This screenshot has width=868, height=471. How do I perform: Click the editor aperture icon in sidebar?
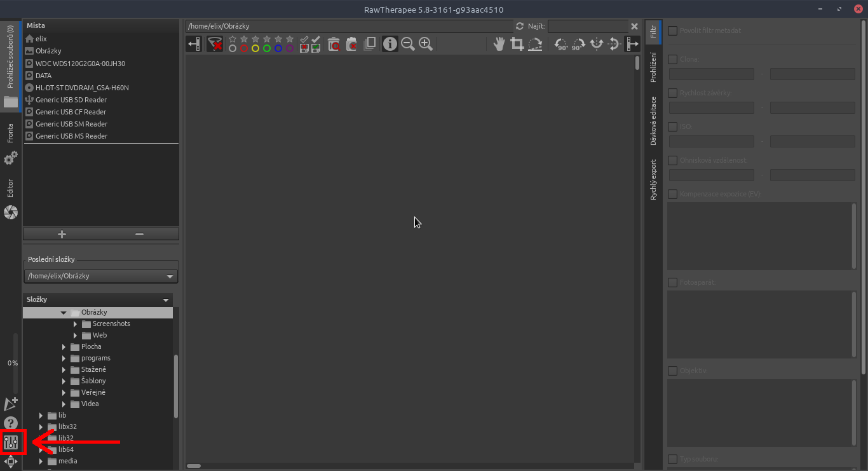coord(11,213)
